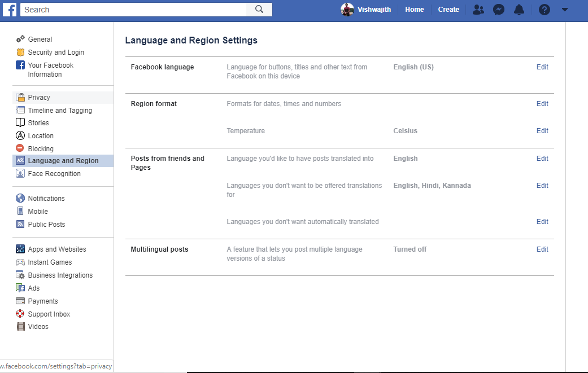Image resolution: width=588 pixels, height=373 pixels.
Task: Open the Support Inbox lifebuoy icon
Action: pos(20,314)
